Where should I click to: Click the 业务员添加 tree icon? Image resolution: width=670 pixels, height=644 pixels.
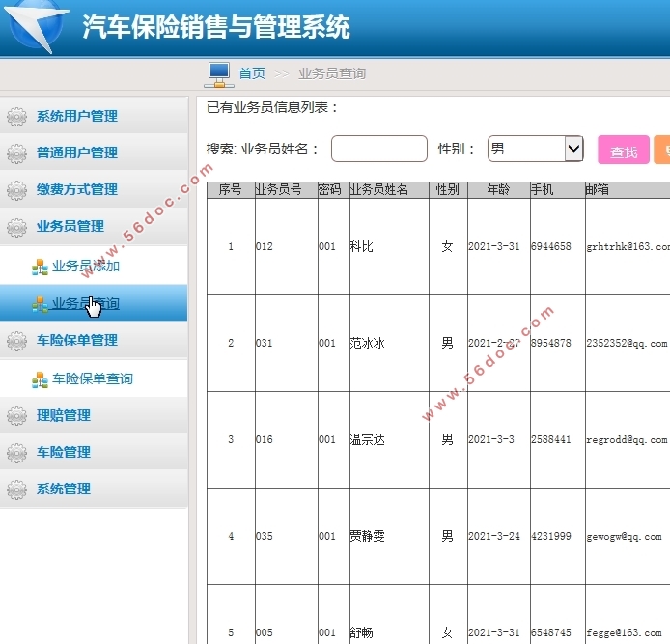40,266
